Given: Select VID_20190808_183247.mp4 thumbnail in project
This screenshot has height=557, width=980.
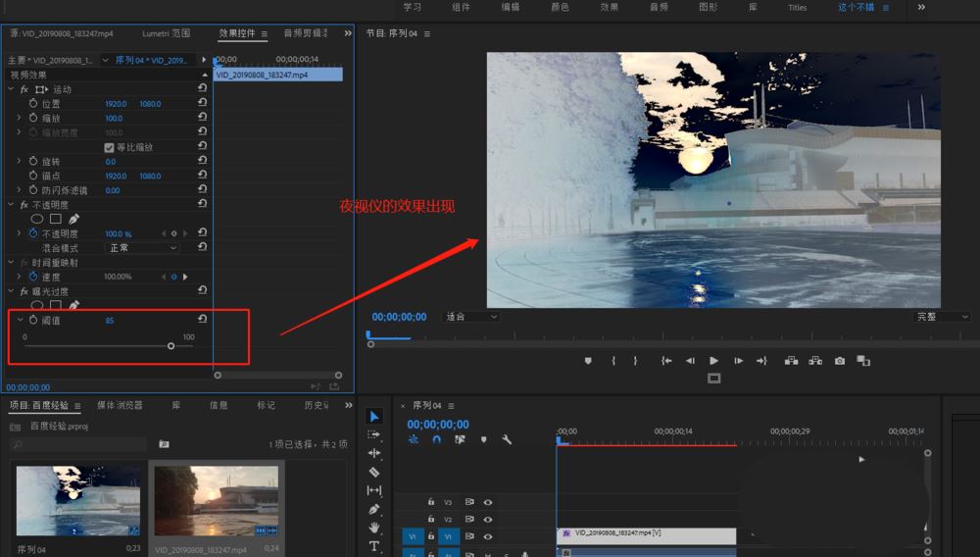Looking at the screenshot, I should tap(217, 500).
